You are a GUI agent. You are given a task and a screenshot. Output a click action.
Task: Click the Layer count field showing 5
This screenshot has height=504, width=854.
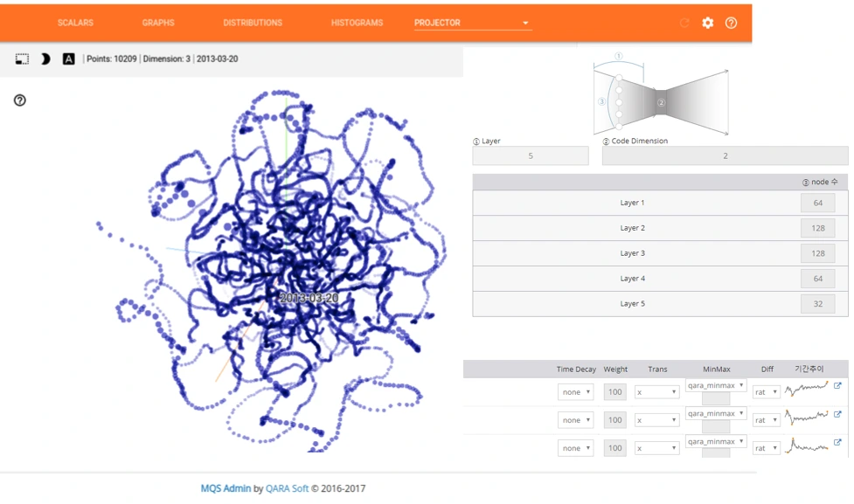click(531, 155)
